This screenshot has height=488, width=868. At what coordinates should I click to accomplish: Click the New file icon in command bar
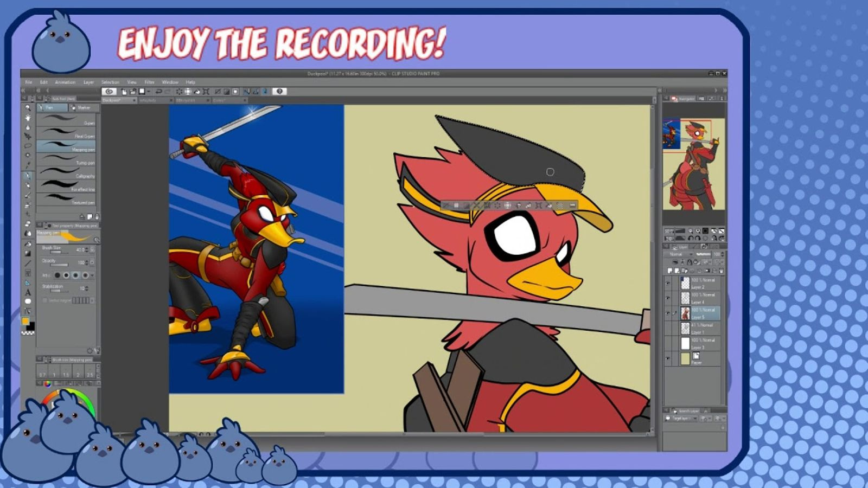(x=124, y=92)
